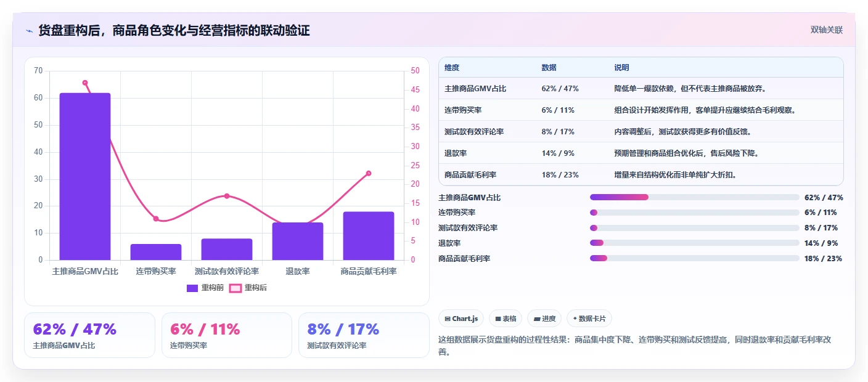Click the 退款率 label under chart axis
Screen dimensions: 868x382
point(298,271)
